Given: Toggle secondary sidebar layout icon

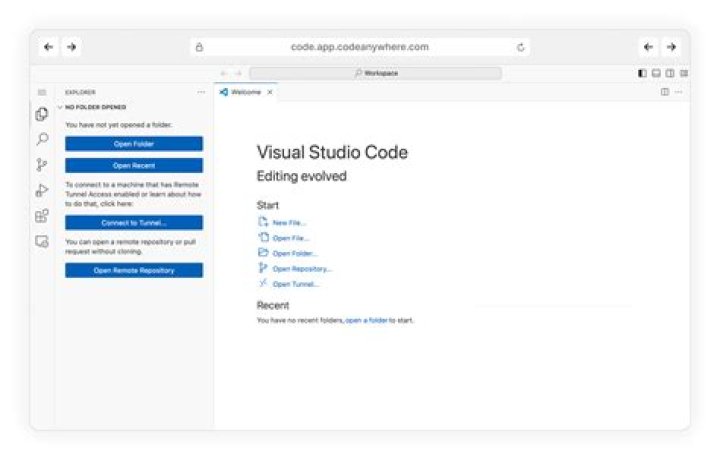Looking at the screenshot, I should [x=670, y=73].
